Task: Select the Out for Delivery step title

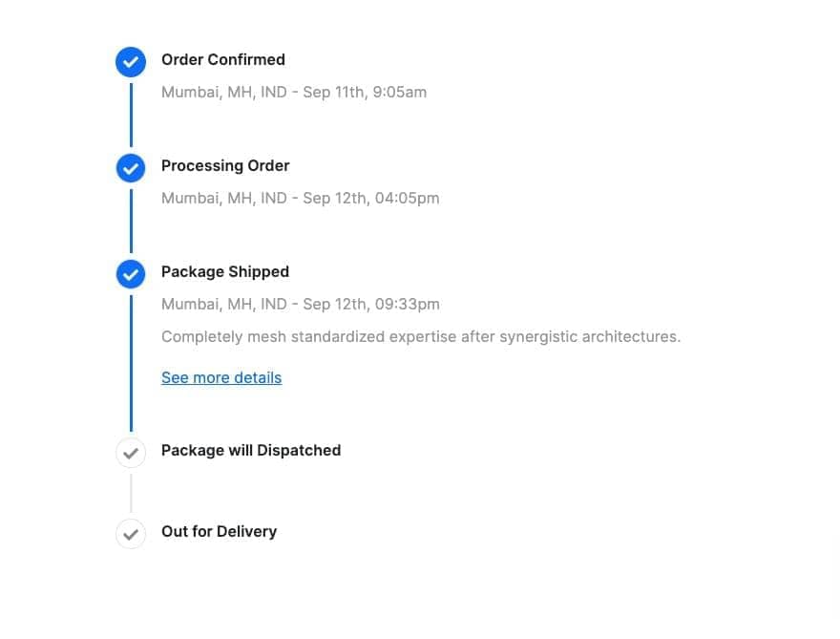Action: [219, 531]
